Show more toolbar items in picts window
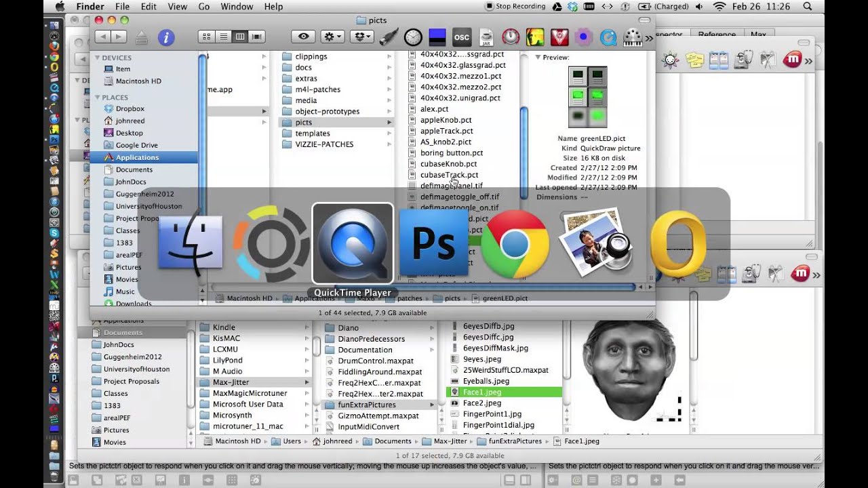The image size is (868, 488). coord(649,38)
